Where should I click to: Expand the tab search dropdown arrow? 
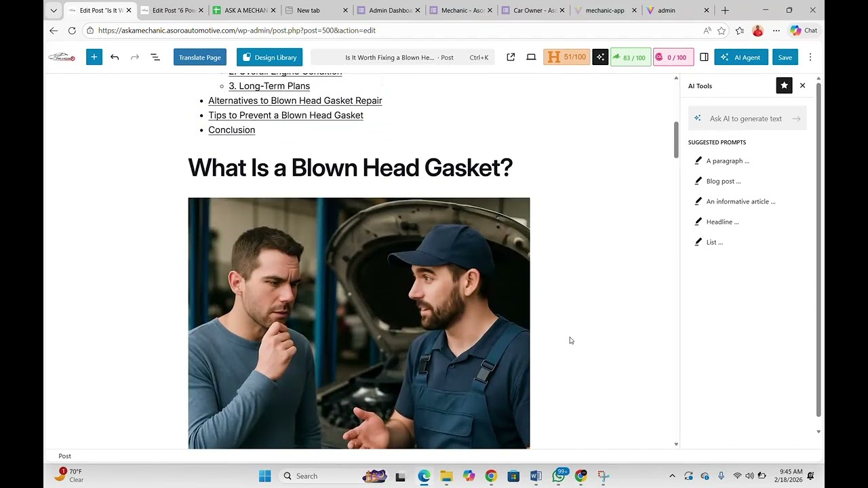pyautogui.click(x=54, y=10)
